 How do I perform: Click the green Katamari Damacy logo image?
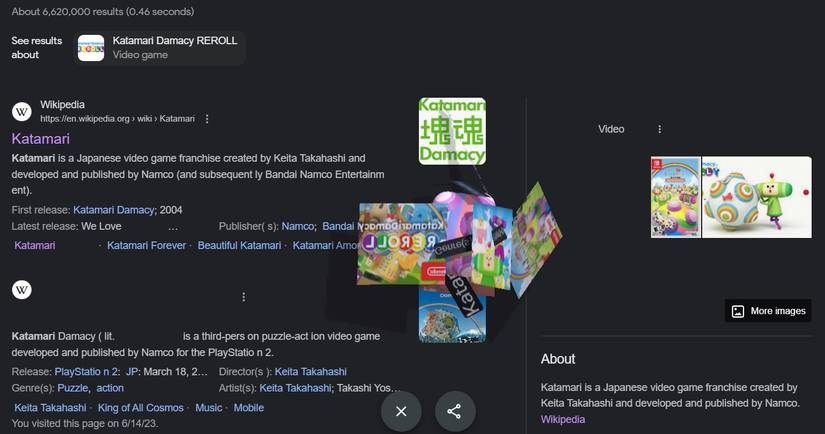(x=452, y=131)
